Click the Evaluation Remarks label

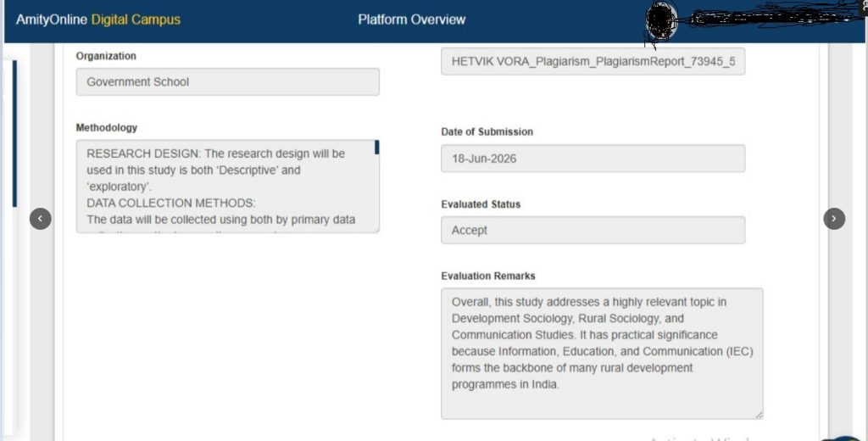point(488,276)
